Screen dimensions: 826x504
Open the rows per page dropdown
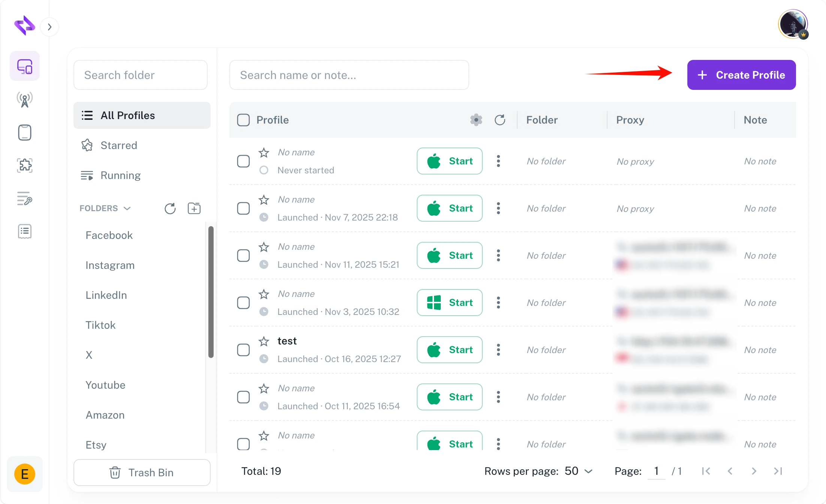[x=578, y=471]
